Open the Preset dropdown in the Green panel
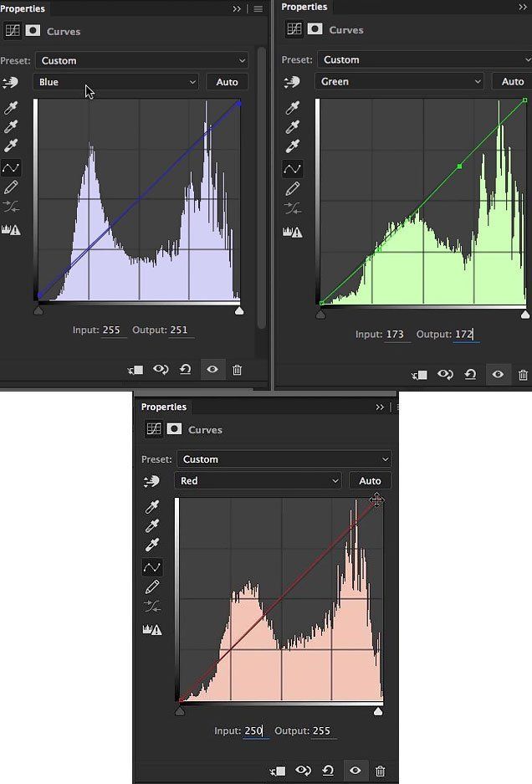The image size is (532, 784). pos(424,59)
